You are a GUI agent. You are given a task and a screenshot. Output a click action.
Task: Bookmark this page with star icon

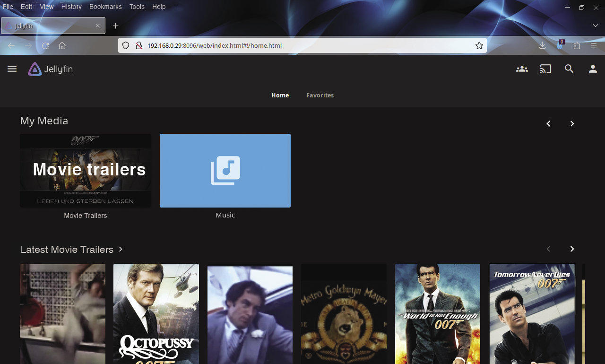479,45
